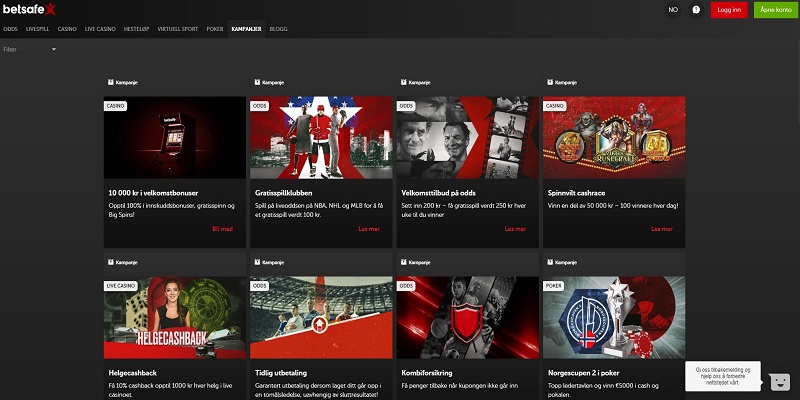
Task: Open the Kombiforsikring red shield image
Action: [x=468, y=317]
